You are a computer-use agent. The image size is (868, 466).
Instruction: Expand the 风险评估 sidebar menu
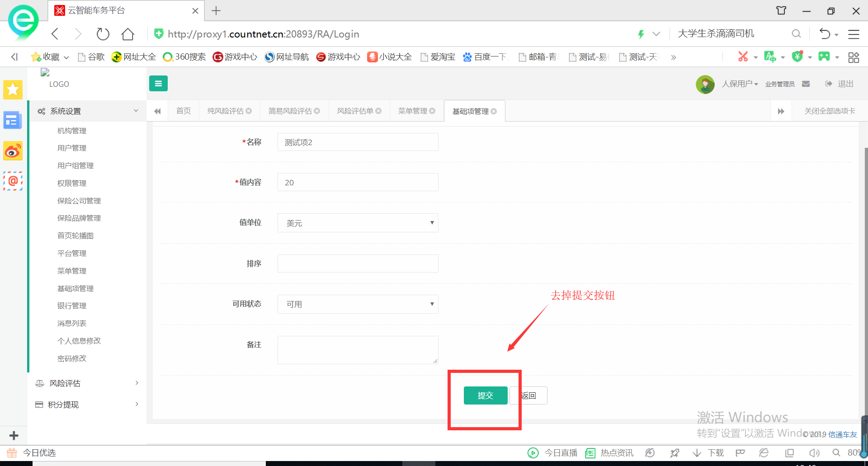coord(87,383)
